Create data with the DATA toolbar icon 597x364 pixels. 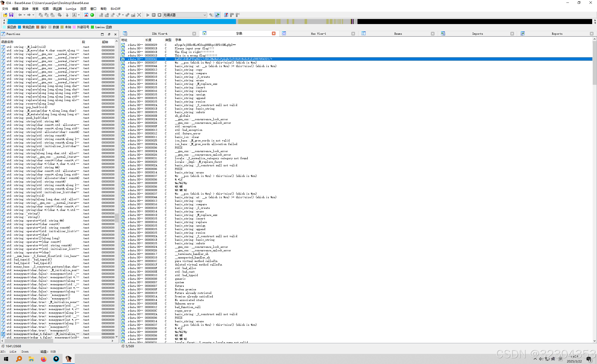107,15
